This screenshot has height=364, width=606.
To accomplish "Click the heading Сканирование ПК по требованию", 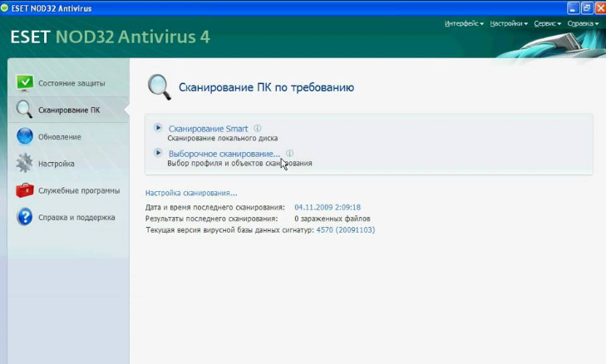I will click(x=266, y=87).
